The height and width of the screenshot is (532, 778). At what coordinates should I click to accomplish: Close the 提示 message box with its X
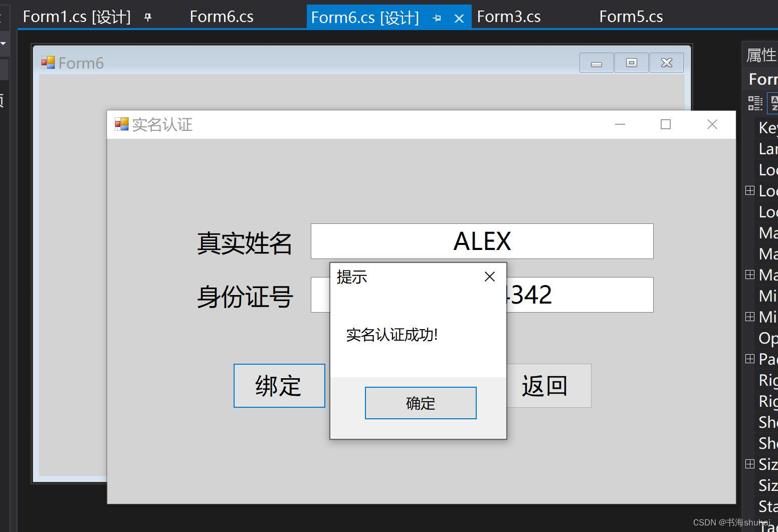click(490, 277)
